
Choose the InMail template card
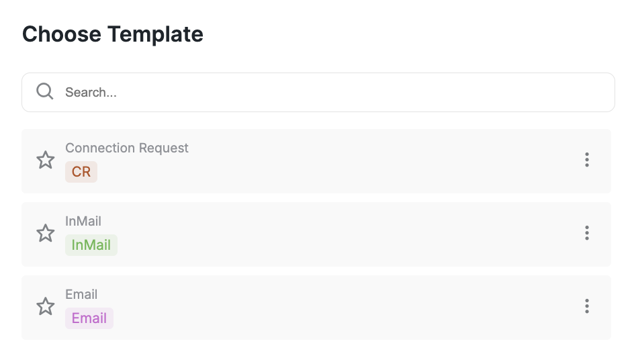(x=336, y=234)
